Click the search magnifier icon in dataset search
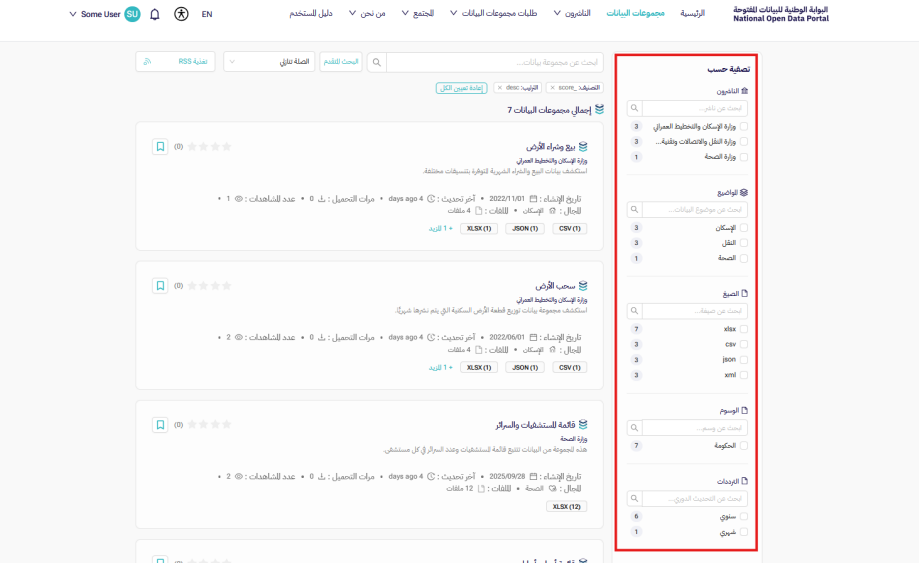This screenshot has height=563, width=919. tap(377, 62)
